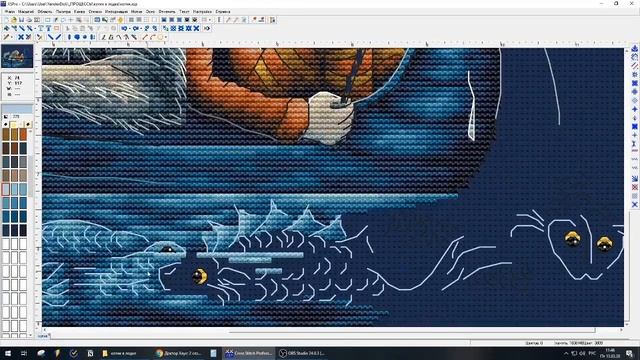The width and height of the screenshot is (640, 360).
Task: Select the highlighted pale blue palette swatch
Action: [6, 189]
